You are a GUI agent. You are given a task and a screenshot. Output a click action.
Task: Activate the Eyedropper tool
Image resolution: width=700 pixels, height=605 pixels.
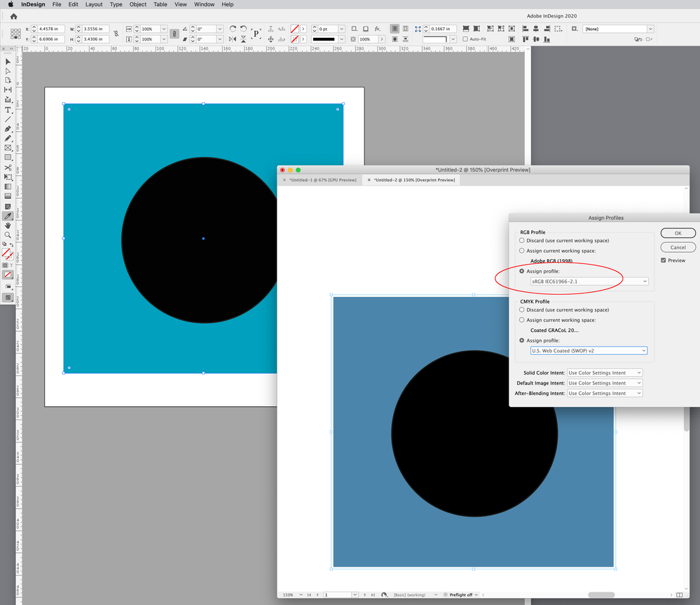pyautogui.click(x=8, y=216)
